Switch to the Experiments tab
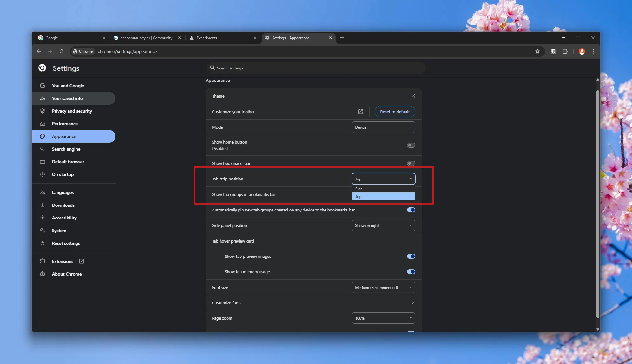 click(207, 38)
